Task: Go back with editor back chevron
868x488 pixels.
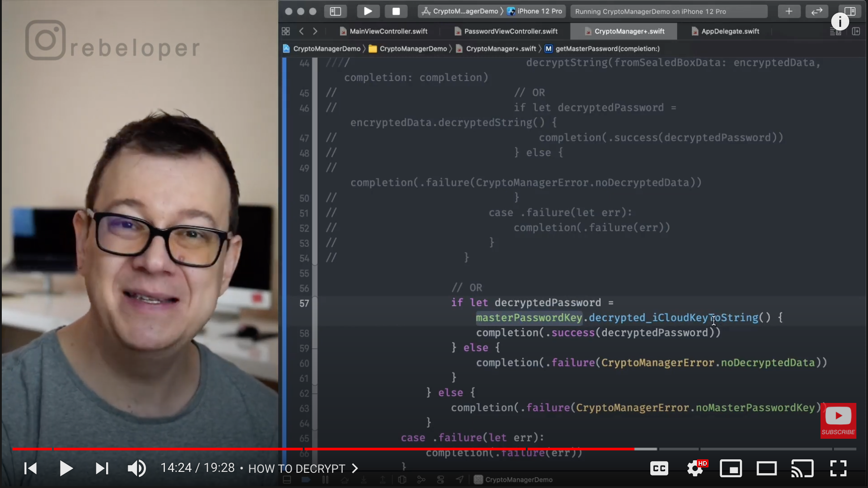Action: (x=301, y=31)
